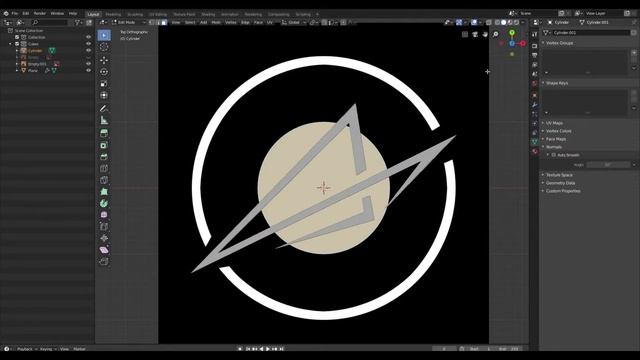Select the Knife tool
The width and height of the screenshot is (640, 360).
pos(104,180)
